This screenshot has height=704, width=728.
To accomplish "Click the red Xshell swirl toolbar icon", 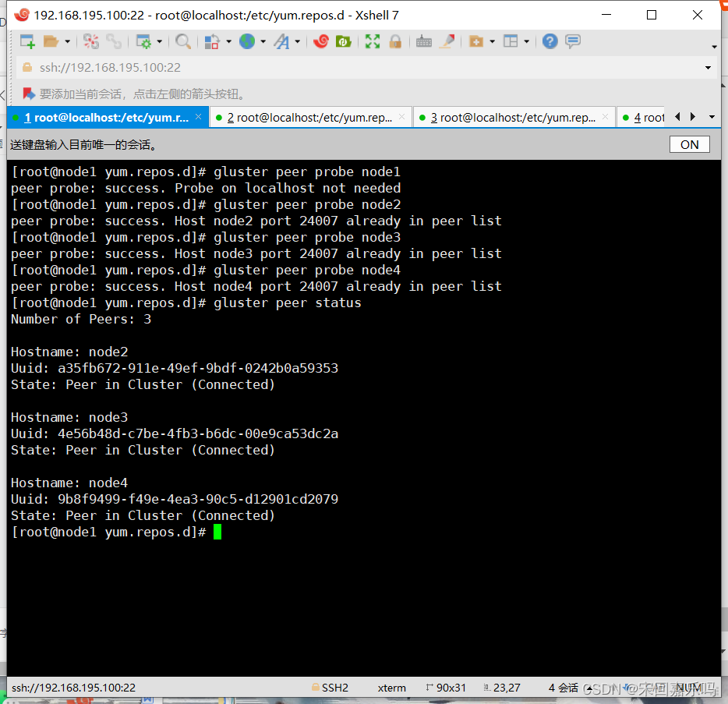I will tap(321, 41).
